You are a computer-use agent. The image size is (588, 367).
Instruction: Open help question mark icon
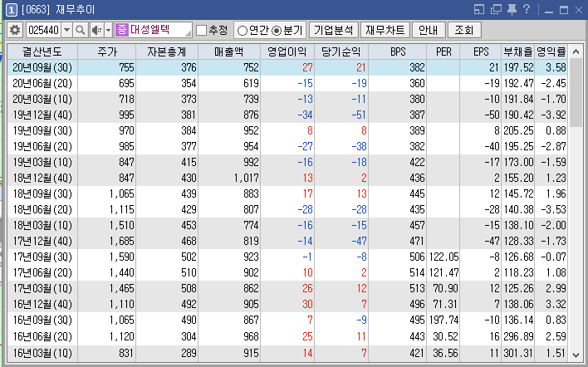(527, 9)
